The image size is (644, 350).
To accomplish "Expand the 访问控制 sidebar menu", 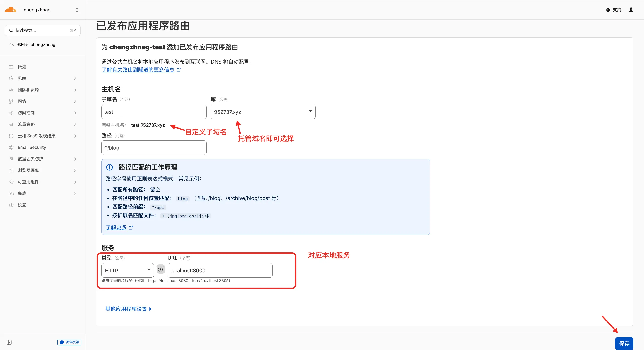I will (x=75, y=113).
